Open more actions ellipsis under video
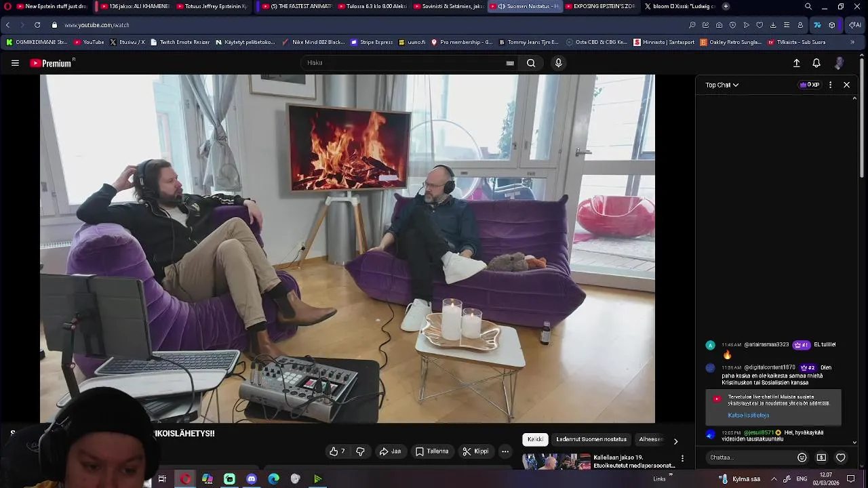Screen dimensions: 868x488 pyautogui.click(x=505, y=451)
